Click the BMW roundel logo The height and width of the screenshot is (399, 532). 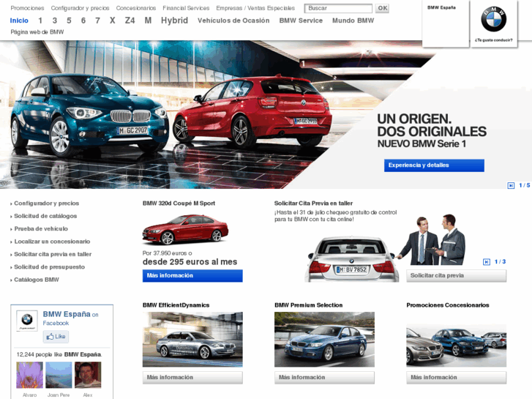click(494, 19)
